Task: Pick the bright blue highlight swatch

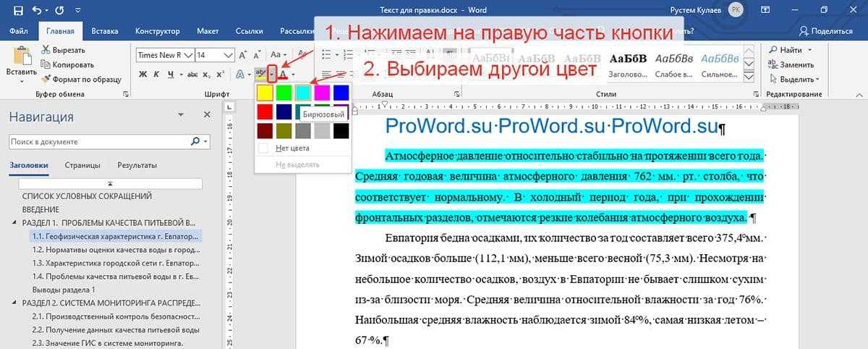Action: [341, 93]
